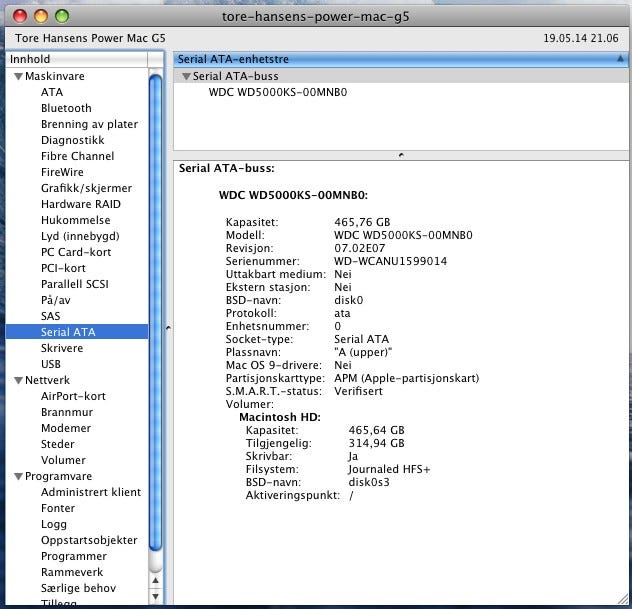Click the green zoom window button

62,17
